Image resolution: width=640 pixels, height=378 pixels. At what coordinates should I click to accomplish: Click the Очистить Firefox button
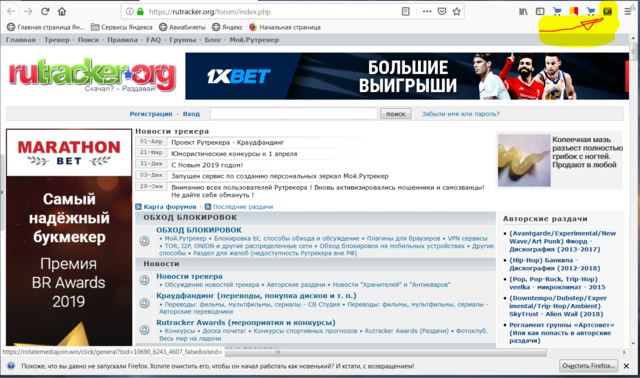(588, 366)
